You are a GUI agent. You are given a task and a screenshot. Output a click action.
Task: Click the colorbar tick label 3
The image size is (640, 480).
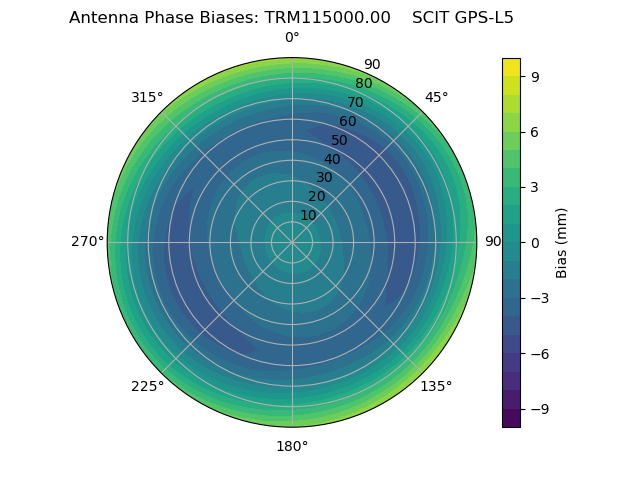coord(535,187)
